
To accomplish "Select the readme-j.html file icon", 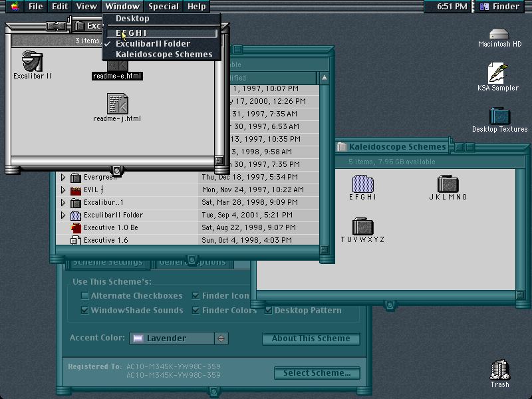I will click(118, 104).
